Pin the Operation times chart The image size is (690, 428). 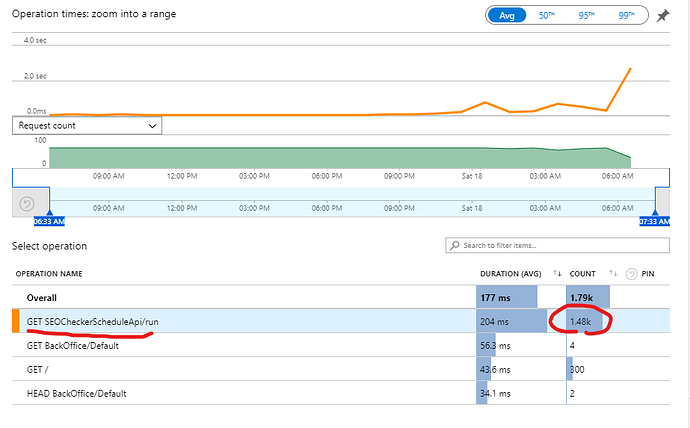(x=666, y=16)
